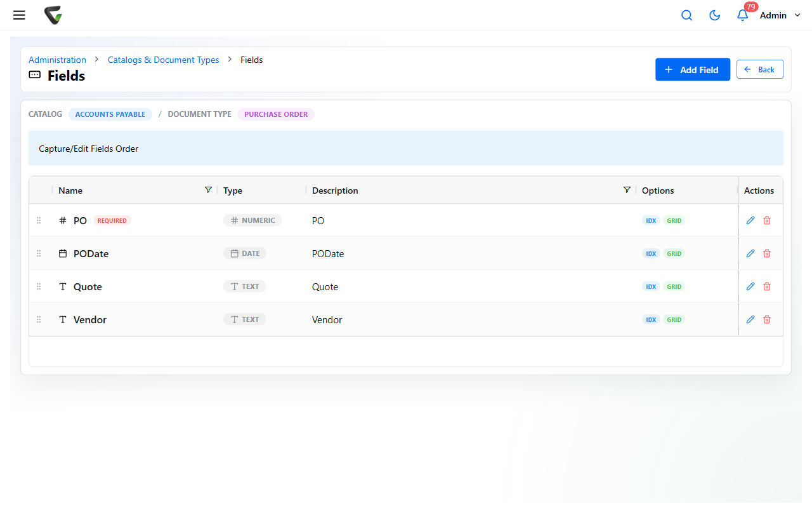Screen dimensions: 812x508
Task: Select the Accounts Payable catalog tag
Action: click(110, 114)
